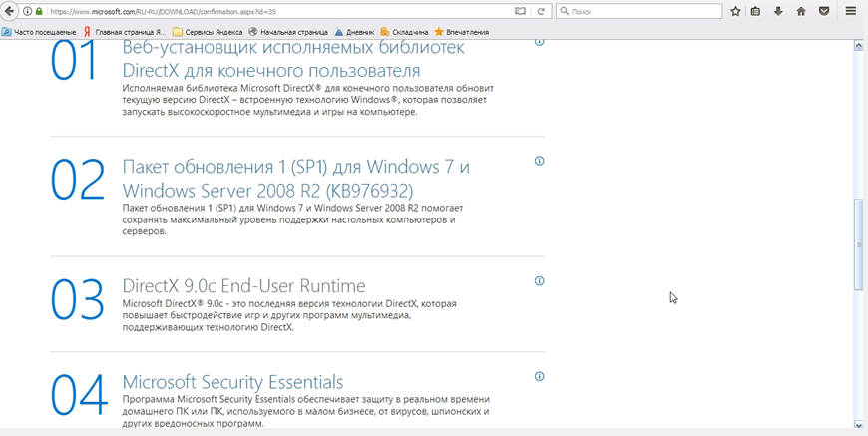This screenshot has width=868, height=436.
Task: Click the browser back arrow button
Action: click(x=10, y=11)
